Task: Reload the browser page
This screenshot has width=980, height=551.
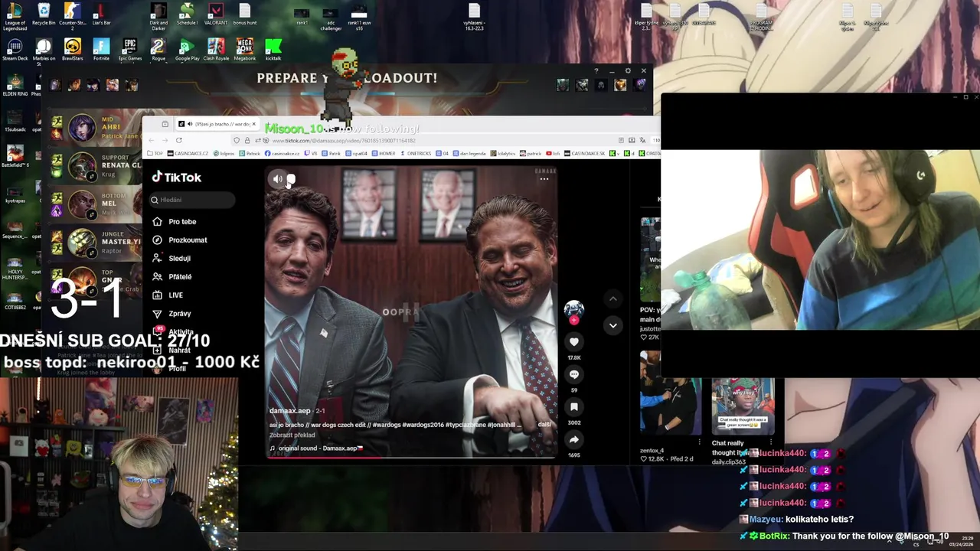Action: 178,140
